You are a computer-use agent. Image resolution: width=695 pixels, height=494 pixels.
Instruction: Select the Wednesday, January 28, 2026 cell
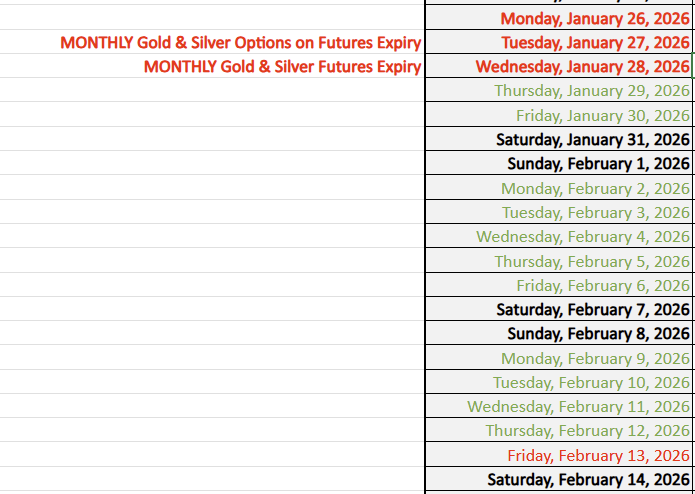point(582,67)
